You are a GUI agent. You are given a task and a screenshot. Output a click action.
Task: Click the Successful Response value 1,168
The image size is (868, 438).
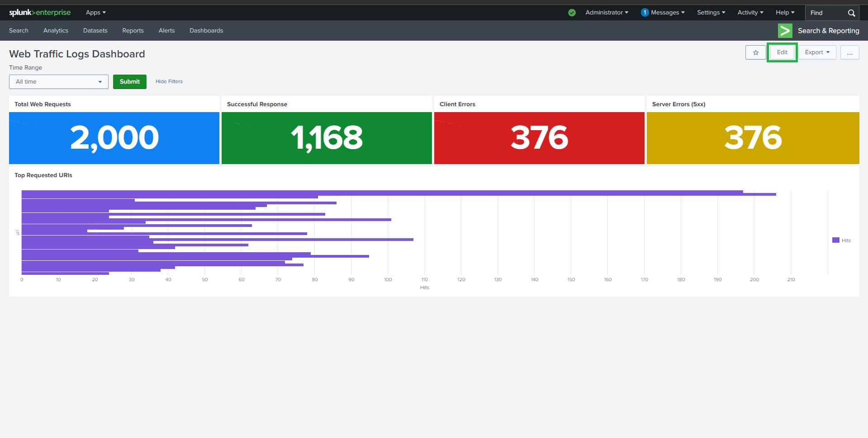coord(327,138)
